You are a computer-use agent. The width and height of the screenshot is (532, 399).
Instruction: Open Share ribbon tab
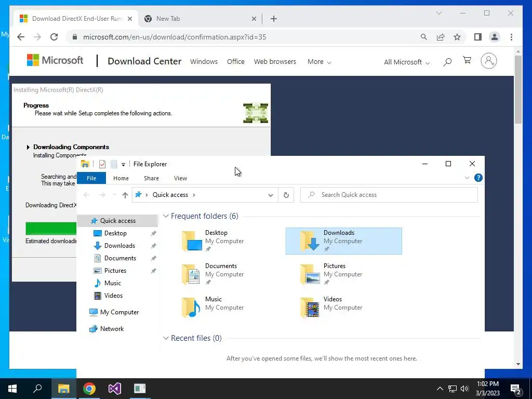click(151, 178)
